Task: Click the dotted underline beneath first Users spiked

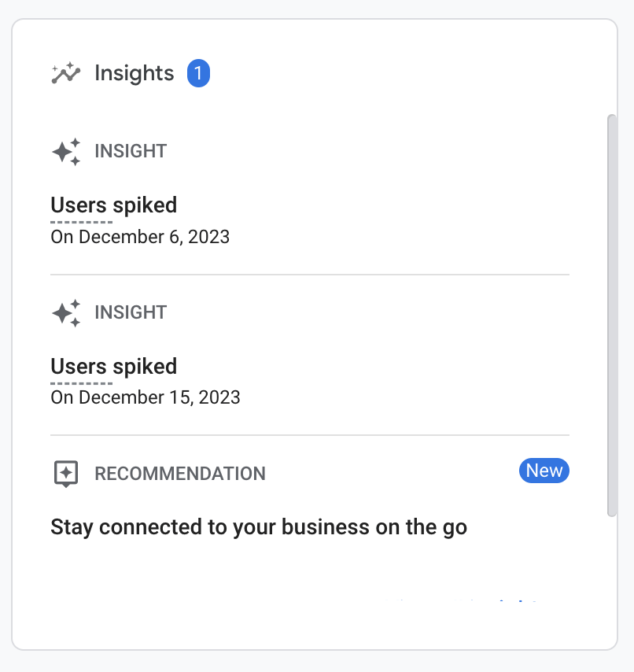Action: (x=82, y=223)
